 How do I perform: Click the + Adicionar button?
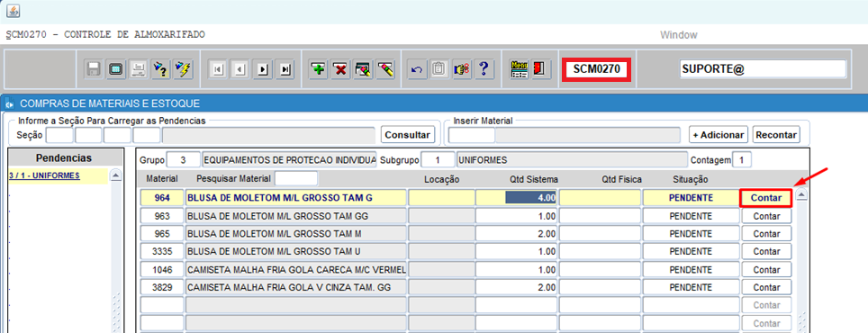719,134
